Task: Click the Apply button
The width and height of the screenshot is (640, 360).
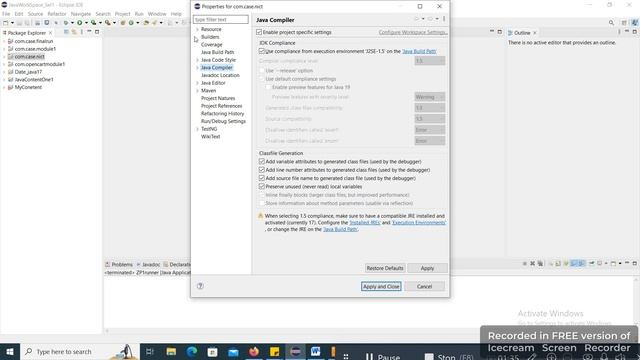Action: click(427, 268)
